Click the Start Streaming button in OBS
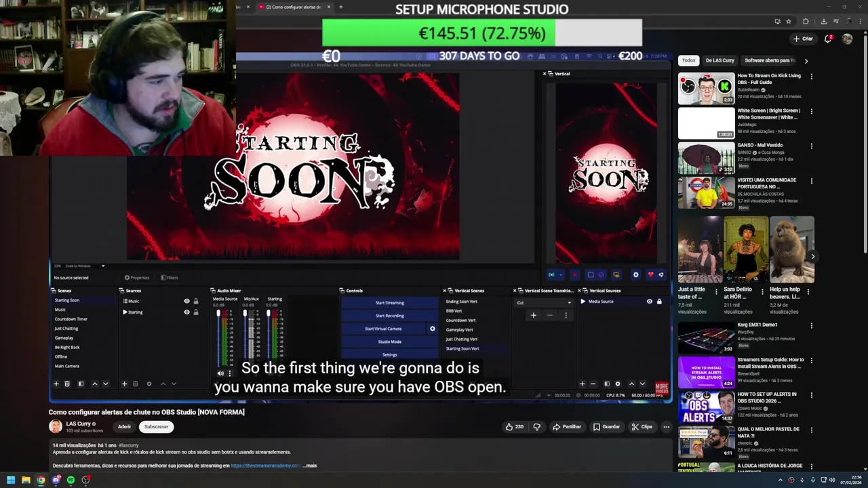This screenshot has width=868, height=488. tap(390, 302)
